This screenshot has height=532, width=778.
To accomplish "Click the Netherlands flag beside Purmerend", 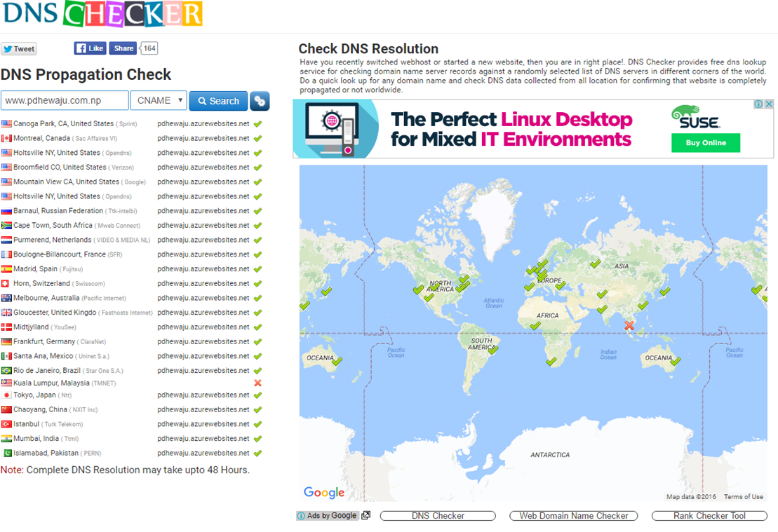I will (6, 240).
